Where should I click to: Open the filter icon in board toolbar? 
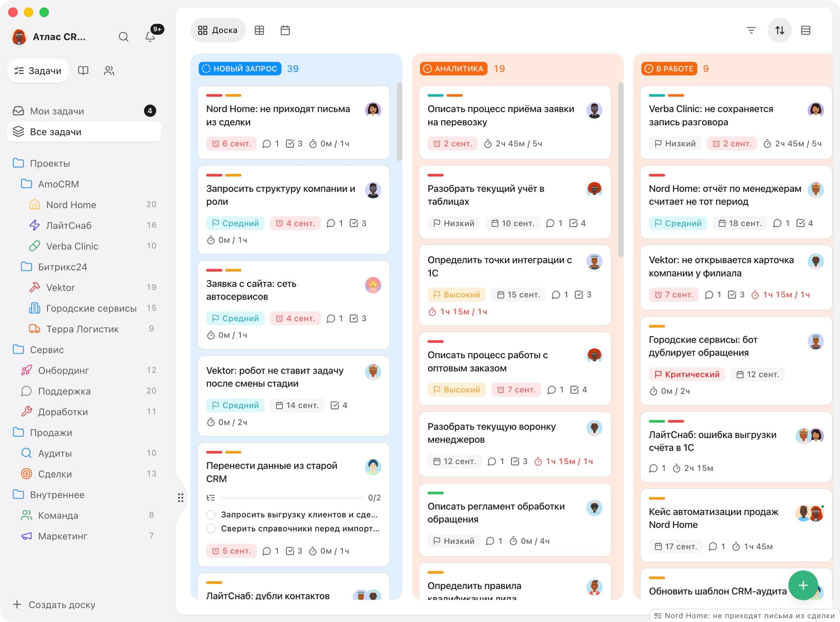(x=751, y=30)
